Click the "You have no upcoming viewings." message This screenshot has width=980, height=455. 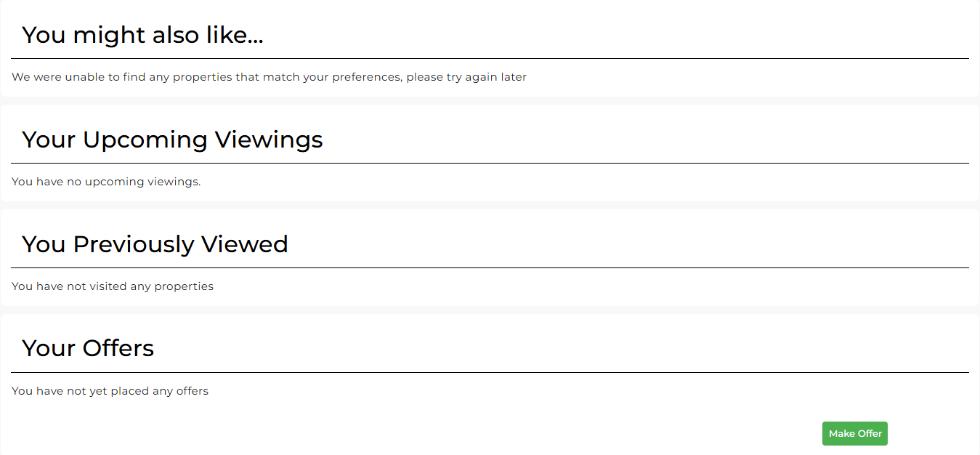pyautogui.click(x=106, y=182)
